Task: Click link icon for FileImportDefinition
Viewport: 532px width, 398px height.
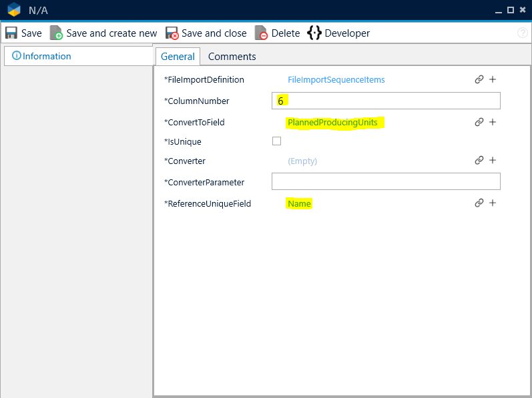Action: [x=479, y=79]
